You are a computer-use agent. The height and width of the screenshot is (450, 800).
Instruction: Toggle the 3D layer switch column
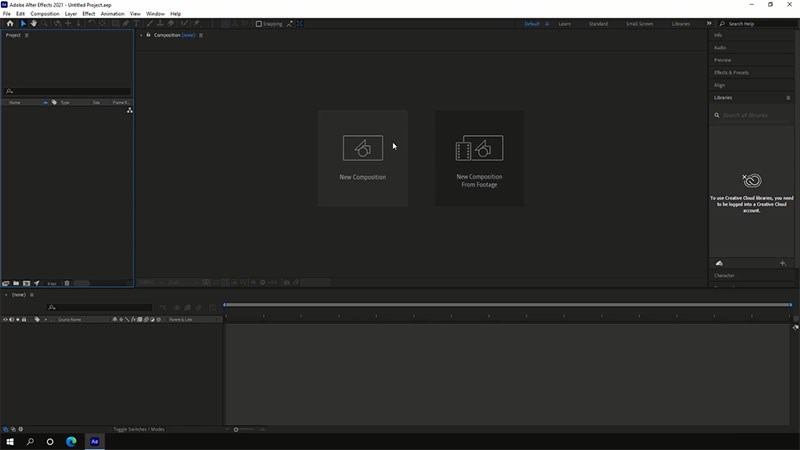click(159, 319)
